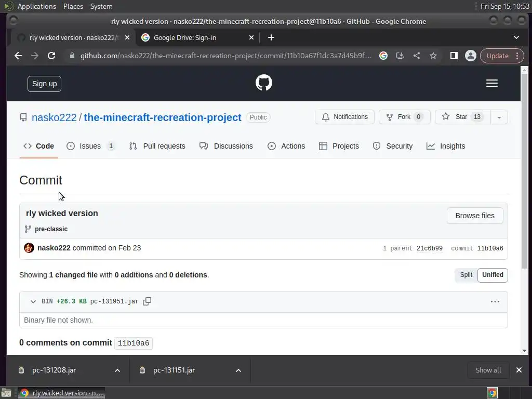Open pc-131151.jar downloaded file
This screenshot has width=532, height=399.
[x=174, y=370]
